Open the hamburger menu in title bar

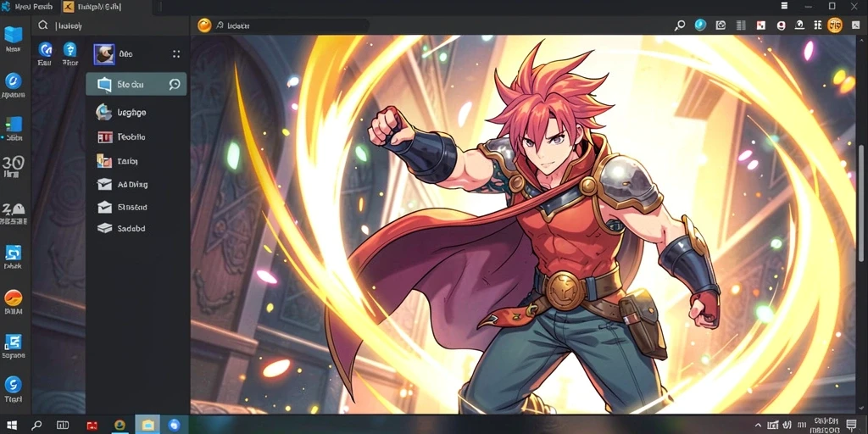coord(784,6)
